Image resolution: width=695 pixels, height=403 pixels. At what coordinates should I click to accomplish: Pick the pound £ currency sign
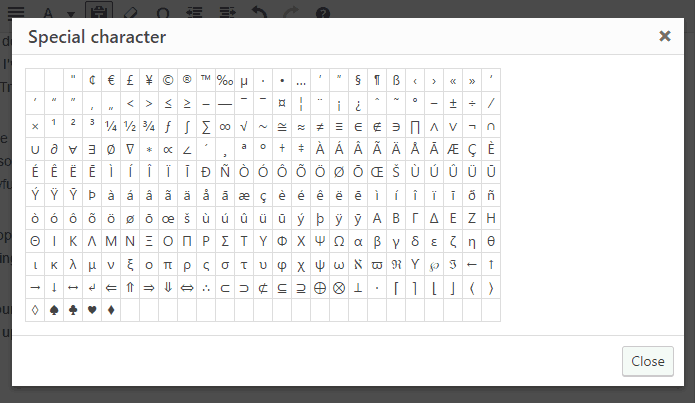[130, 80]
